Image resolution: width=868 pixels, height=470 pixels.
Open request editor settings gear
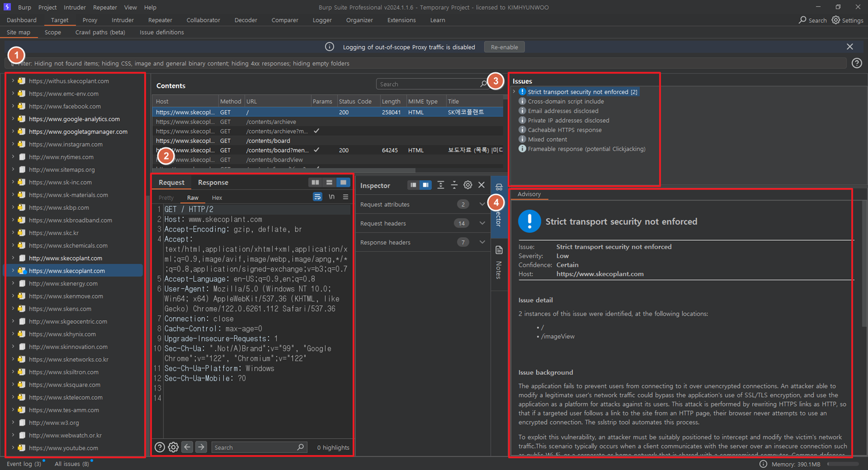click(x=173, y=447)
